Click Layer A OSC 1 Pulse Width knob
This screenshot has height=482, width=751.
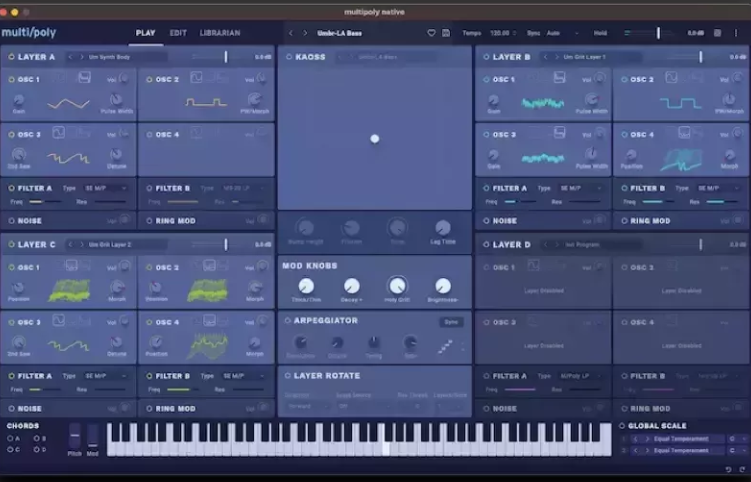tap(116, 100)
